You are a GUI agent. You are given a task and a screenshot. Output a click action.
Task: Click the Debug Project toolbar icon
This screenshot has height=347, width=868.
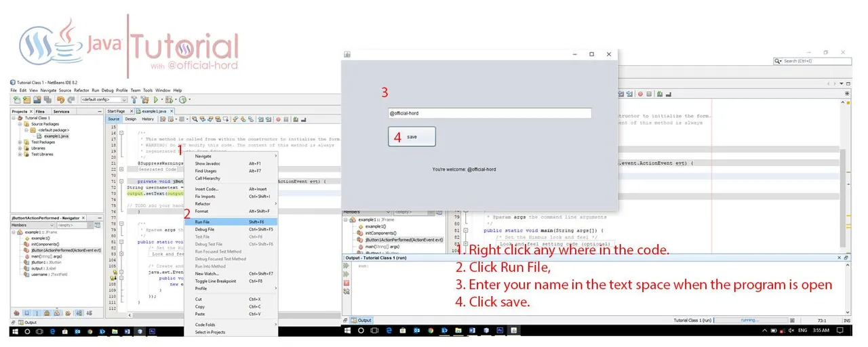coord(168,100)
